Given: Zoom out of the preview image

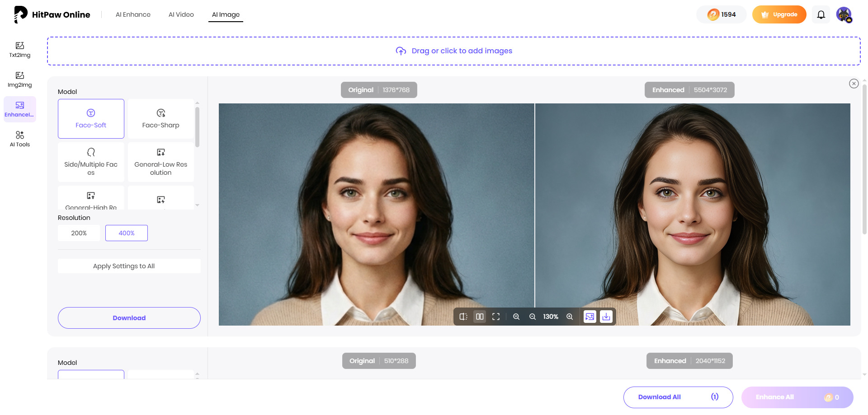Looking at the screenshot, I should (x=533, y=317).
